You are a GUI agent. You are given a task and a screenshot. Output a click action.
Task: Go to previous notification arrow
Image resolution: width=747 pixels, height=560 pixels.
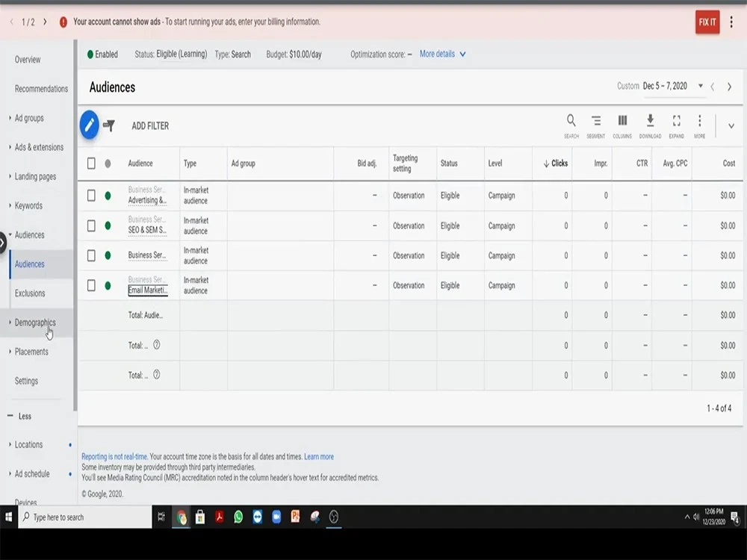point(11,22)
